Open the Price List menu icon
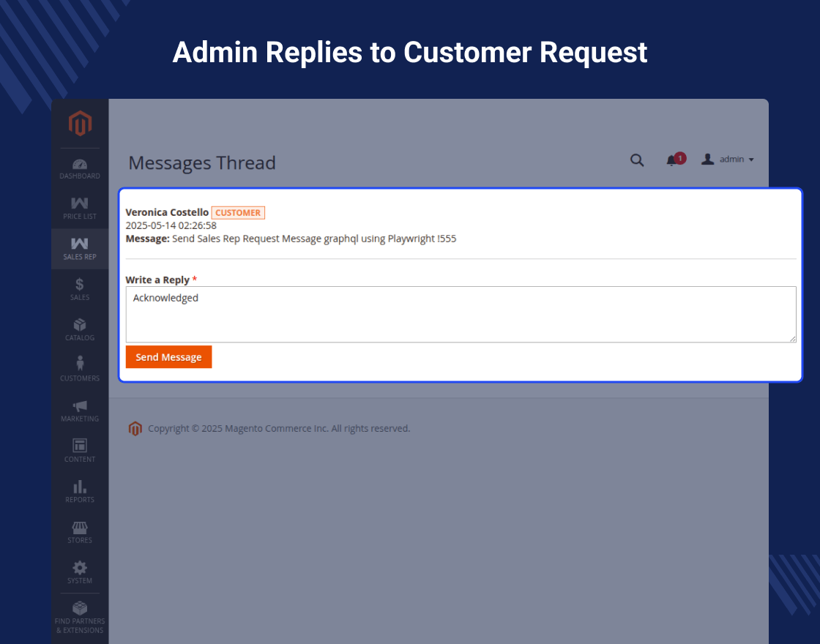This screenshot has width=820, height=644. tap(80, 203)
